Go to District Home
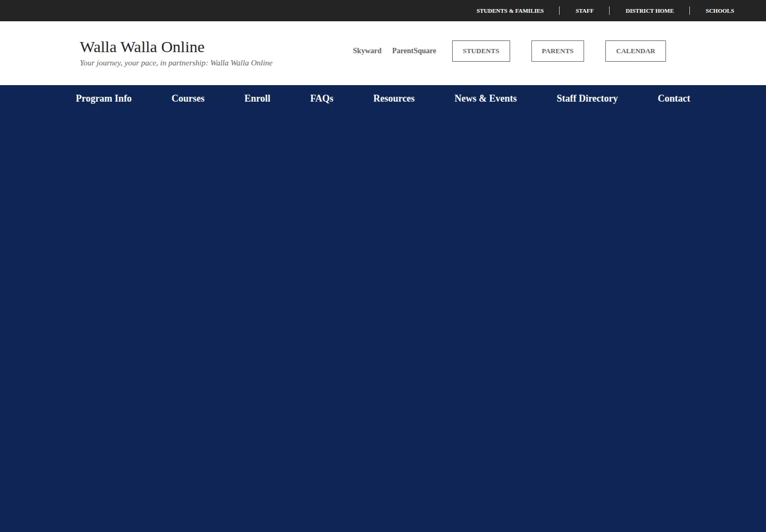The image size is (766, 532). coord(650,11)
